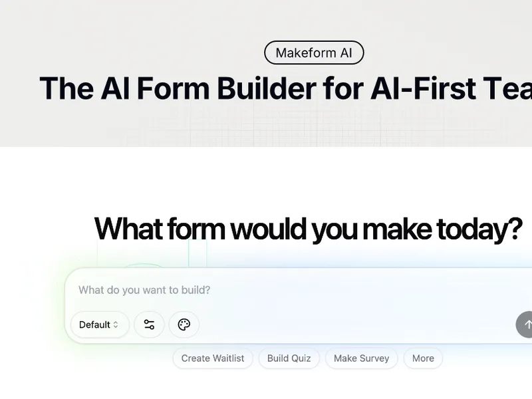Choose the Build Quiz suggestion

pos(289,358)
